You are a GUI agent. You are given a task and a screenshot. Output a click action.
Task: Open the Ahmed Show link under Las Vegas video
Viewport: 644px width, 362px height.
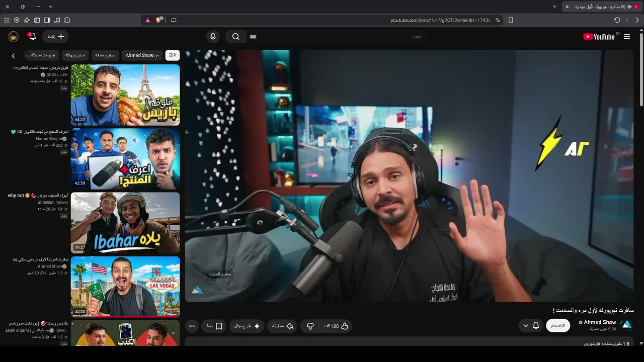(x=52, y=266)
